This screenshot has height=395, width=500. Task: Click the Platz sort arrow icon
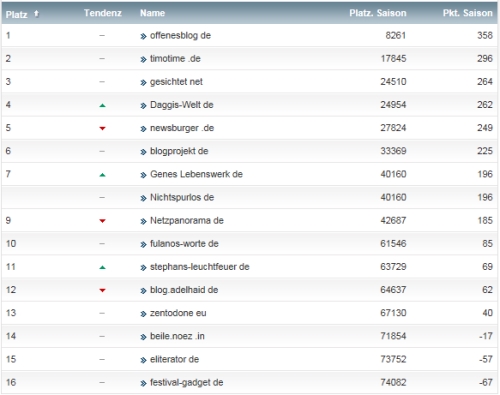[x=36, y=14]
